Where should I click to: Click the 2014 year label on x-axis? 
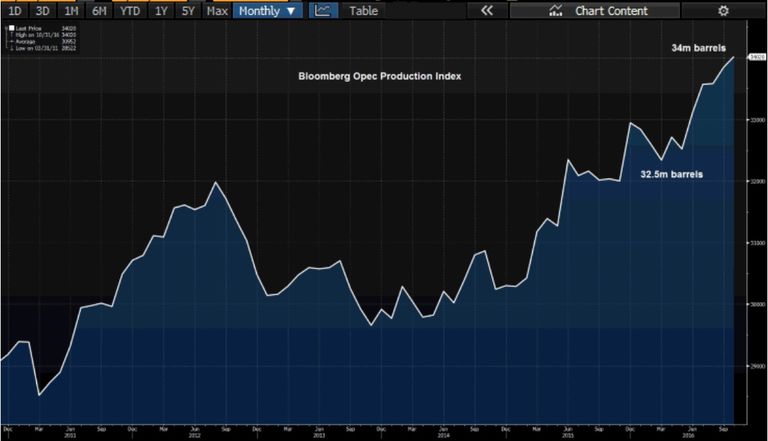click(x=443, y=435)
